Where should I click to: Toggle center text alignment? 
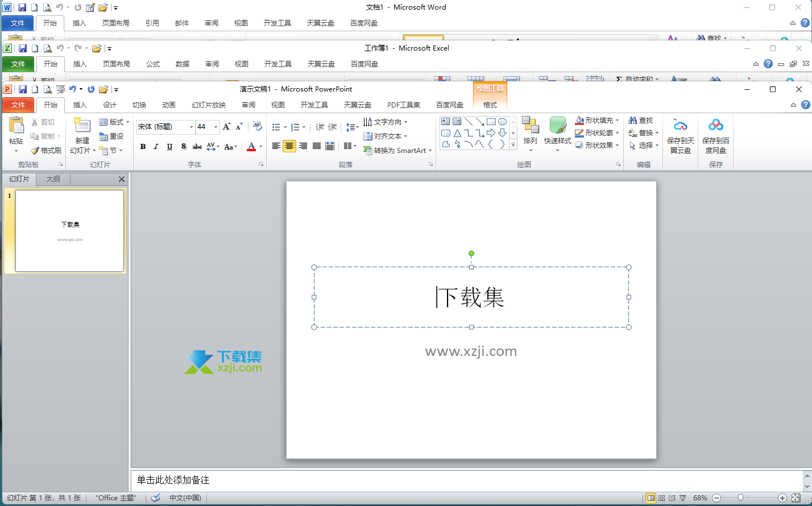(x=289, y=147)
